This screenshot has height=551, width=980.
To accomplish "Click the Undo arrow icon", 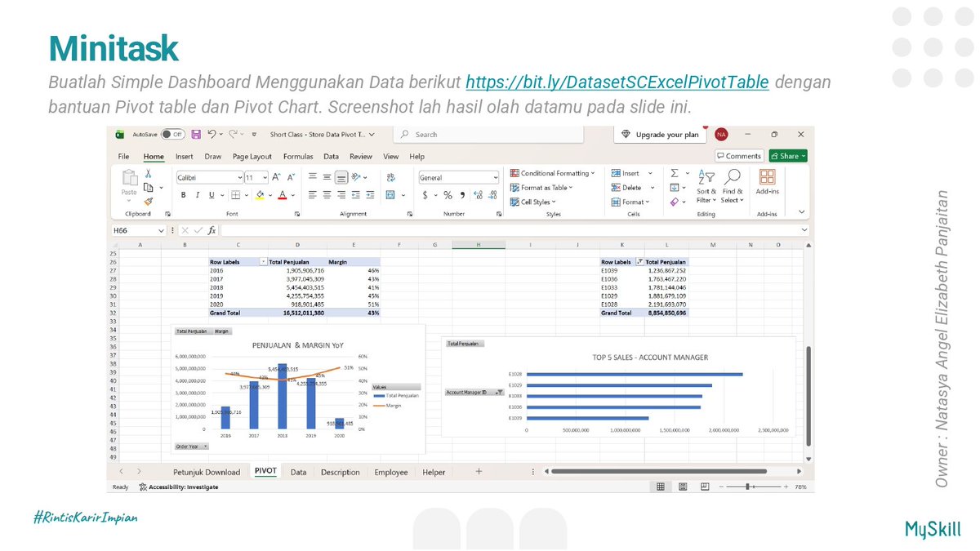I will pos(212,134).
